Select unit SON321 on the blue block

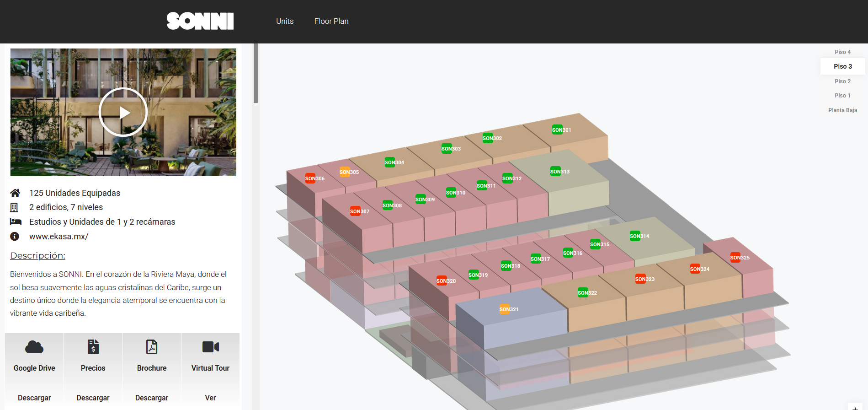pos(504,309)
